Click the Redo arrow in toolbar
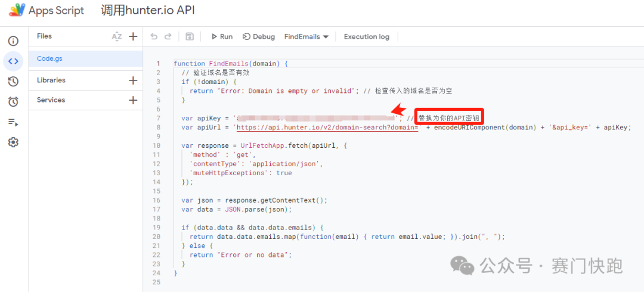 (x=168, y=36)
